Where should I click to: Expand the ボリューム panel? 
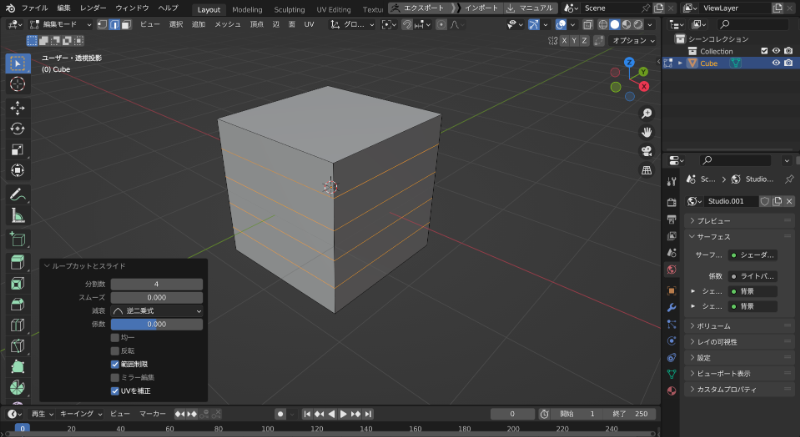tap(713, 326)
